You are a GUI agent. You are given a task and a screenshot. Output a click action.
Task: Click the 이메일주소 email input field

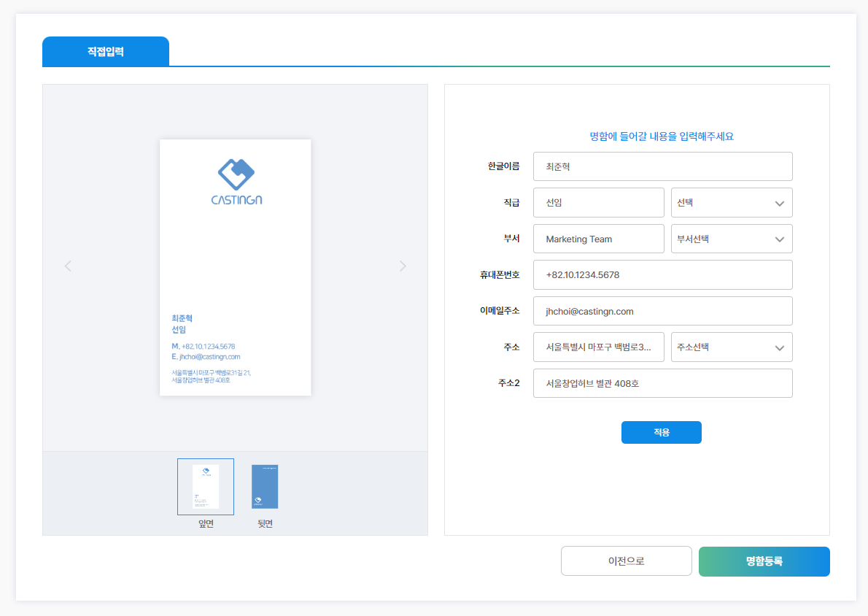[x=662, y=311]
